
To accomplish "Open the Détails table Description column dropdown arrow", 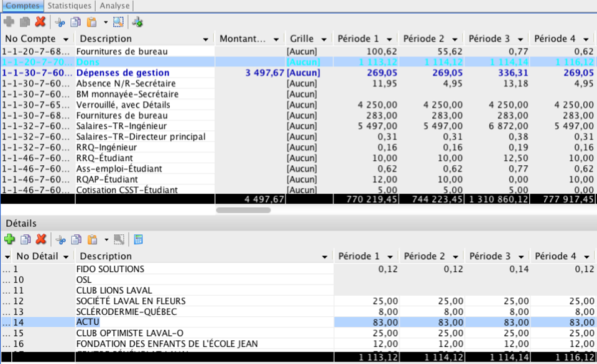I will point(325,257).
